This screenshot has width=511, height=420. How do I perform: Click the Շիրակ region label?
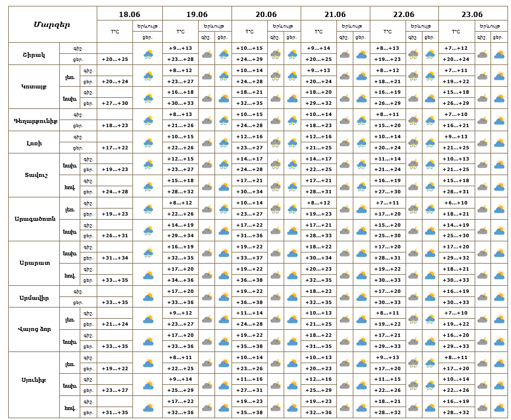click(x=34, y=54)
